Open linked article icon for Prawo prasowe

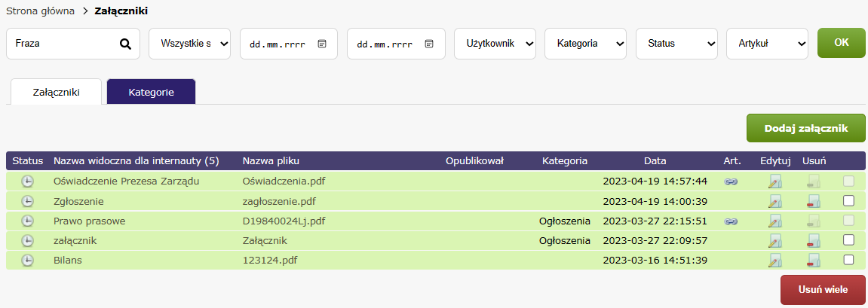[x=730, y=221]
